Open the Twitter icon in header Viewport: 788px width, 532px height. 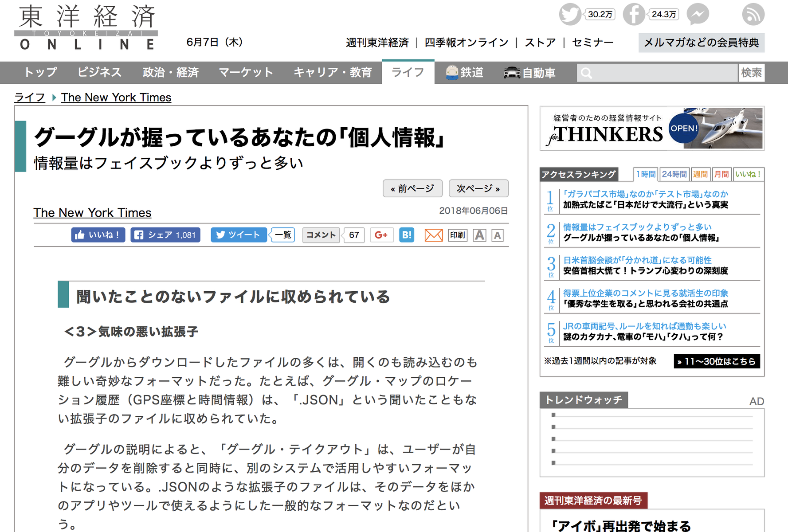[x=570, y=14]
